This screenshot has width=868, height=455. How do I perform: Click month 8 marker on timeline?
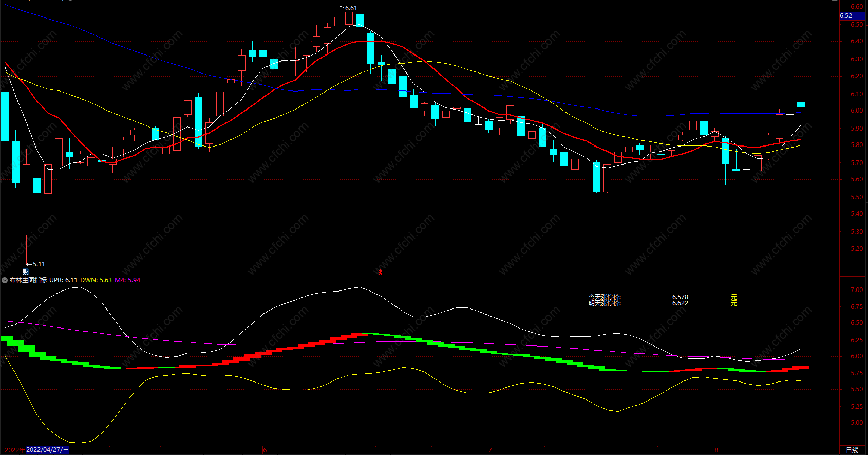pyautogui.click(x=716, y=450)
